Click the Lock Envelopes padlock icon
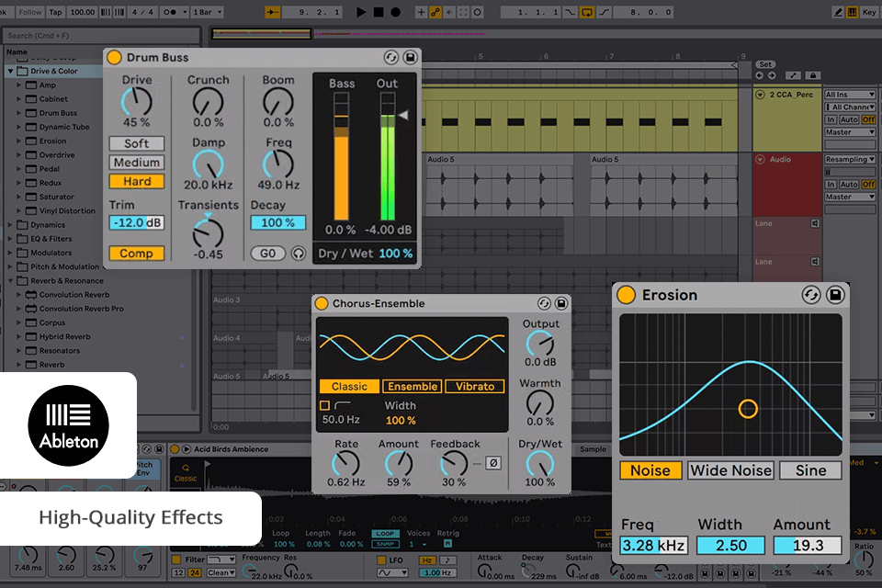882x588 pixels. [812, 75]
